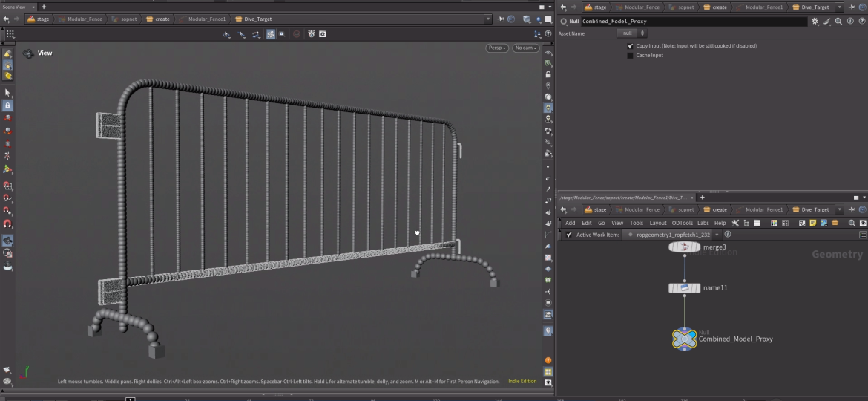
Task: Open the No cam camera dropdown
Action: [525, 48]
